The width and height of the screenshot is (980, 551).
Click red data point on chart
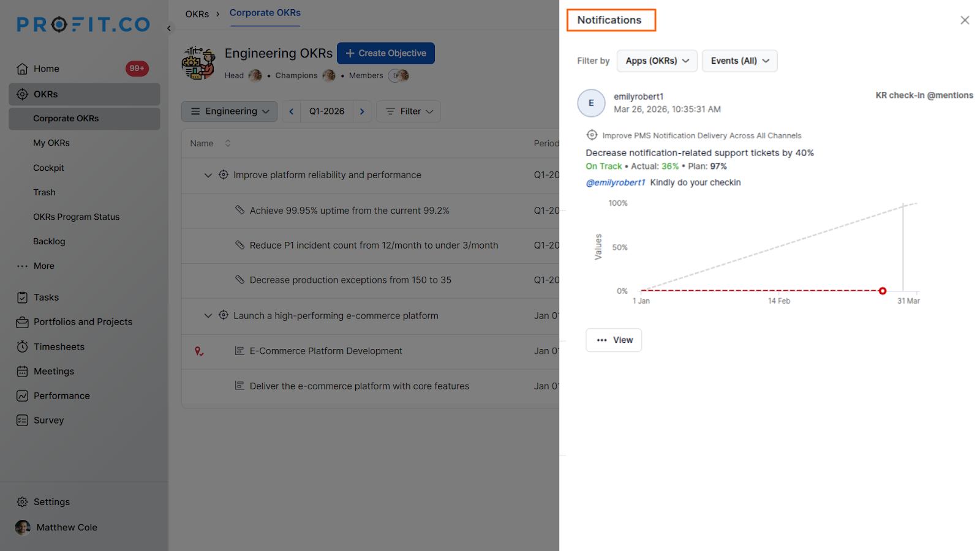pyautogui.click(x=883, y=291)
